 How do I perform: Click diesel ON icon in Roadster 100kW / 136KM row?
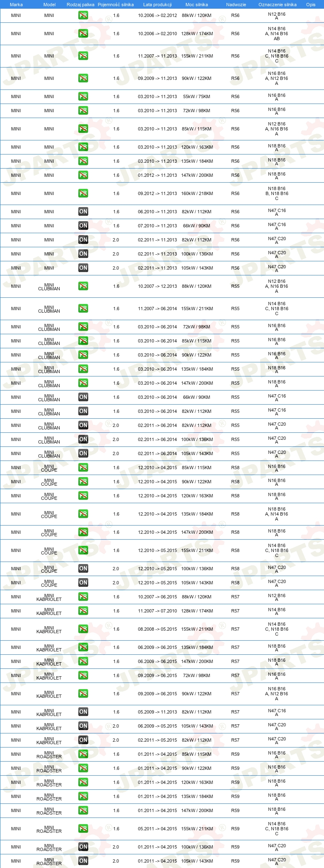(83, 847)
